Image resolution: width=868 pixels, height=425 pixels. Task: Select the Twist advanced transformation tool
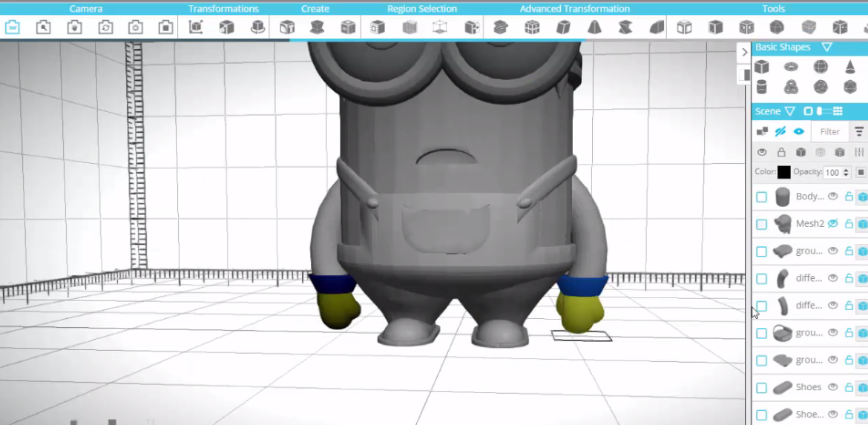(625, 27)
